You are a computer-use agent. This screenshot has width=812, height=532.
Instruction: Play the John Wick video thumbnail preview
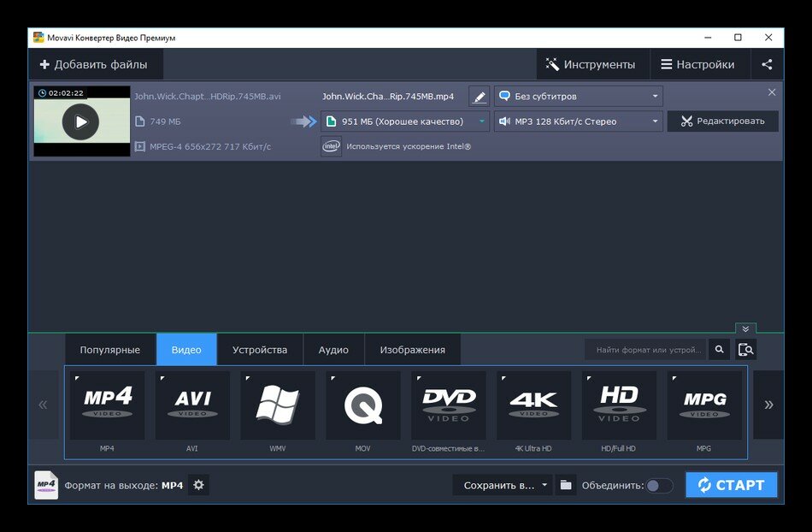pos(81,121)
